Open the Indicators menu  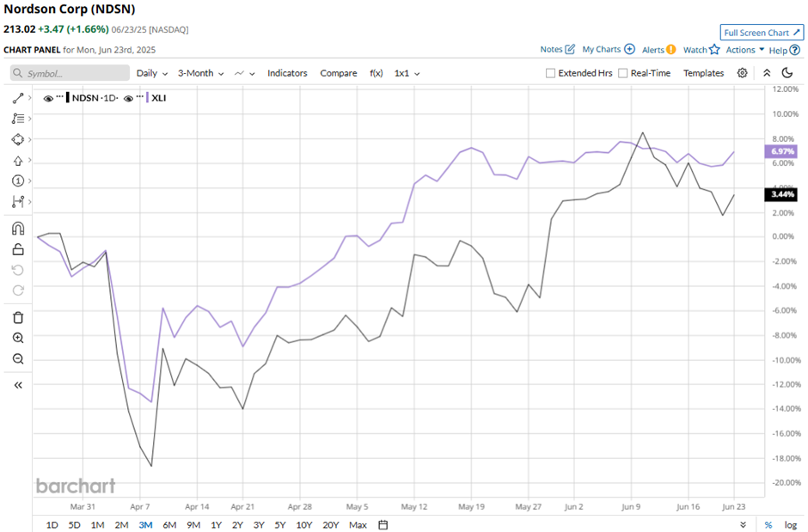click(287, 73)
